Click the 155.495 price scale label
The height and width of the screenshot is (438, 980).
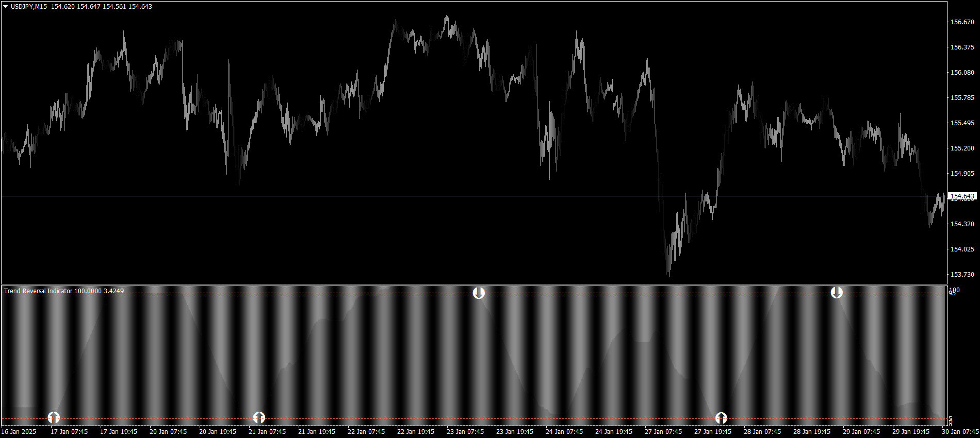point(962,123)
